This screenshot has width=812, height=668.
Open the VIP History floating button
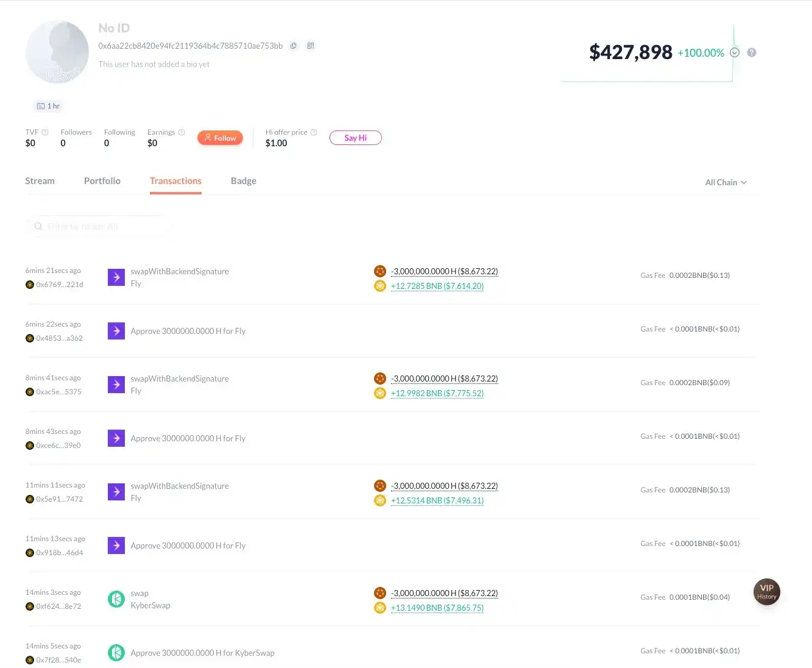767,592
